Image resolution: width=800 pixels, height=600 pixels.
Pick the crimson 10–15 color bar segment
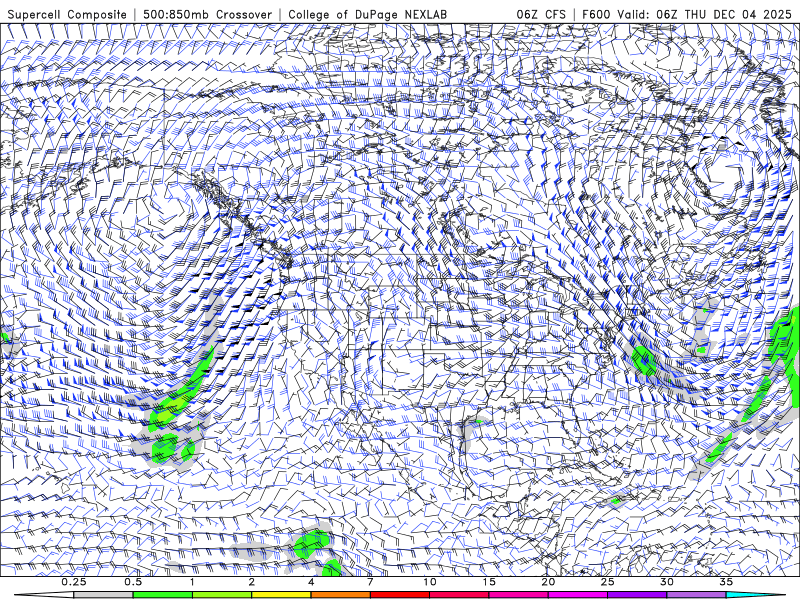tap(459, 595)
